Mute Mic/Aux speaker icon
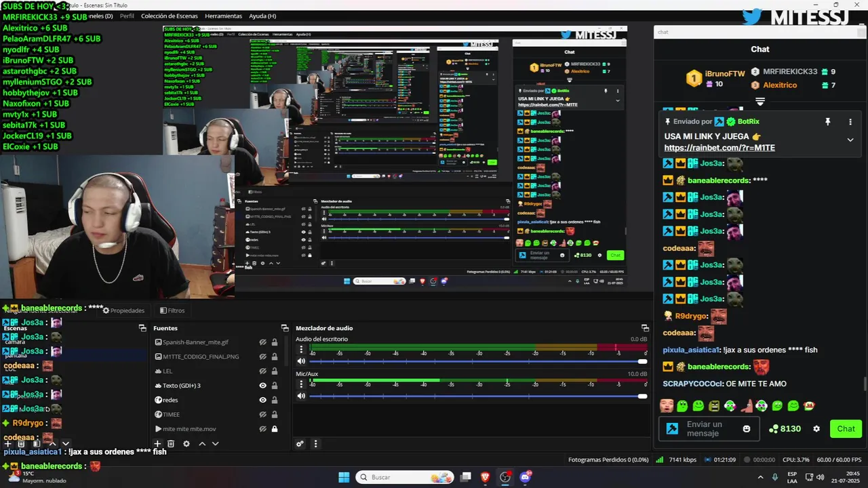This screenshot has width=868, height=488. pos(302,396)
